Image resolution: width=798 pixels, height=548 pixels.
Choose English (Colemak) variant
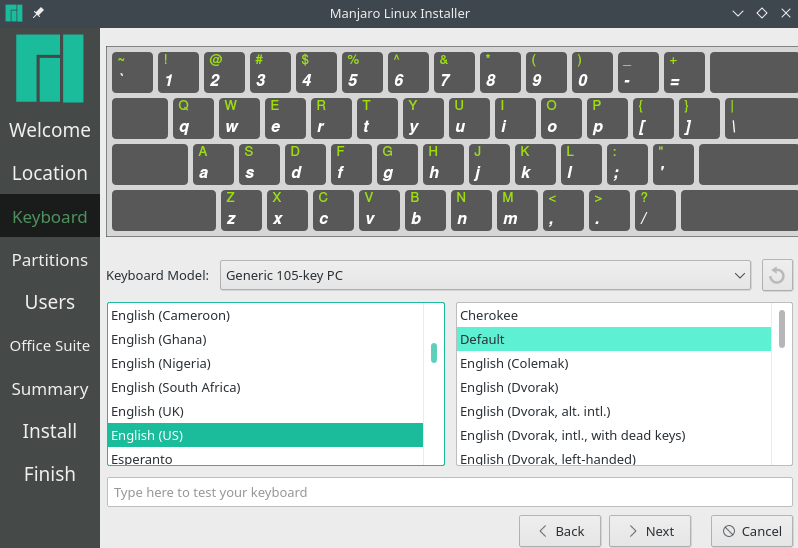(614, 363)
